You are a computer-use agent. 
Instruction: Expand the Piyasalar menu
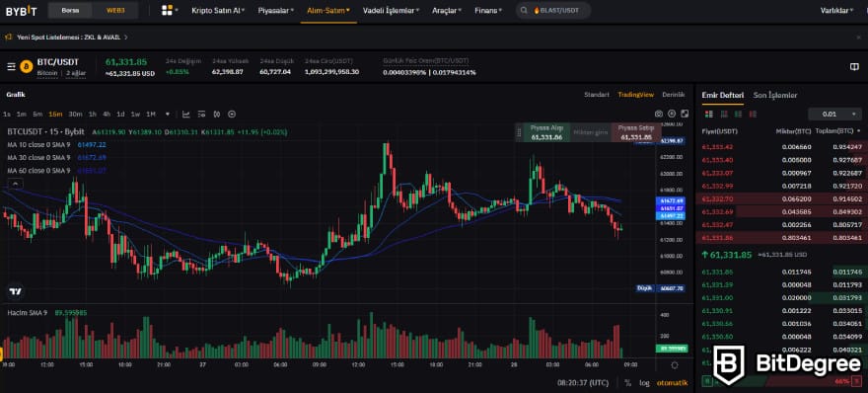click(x=275, y=10)
